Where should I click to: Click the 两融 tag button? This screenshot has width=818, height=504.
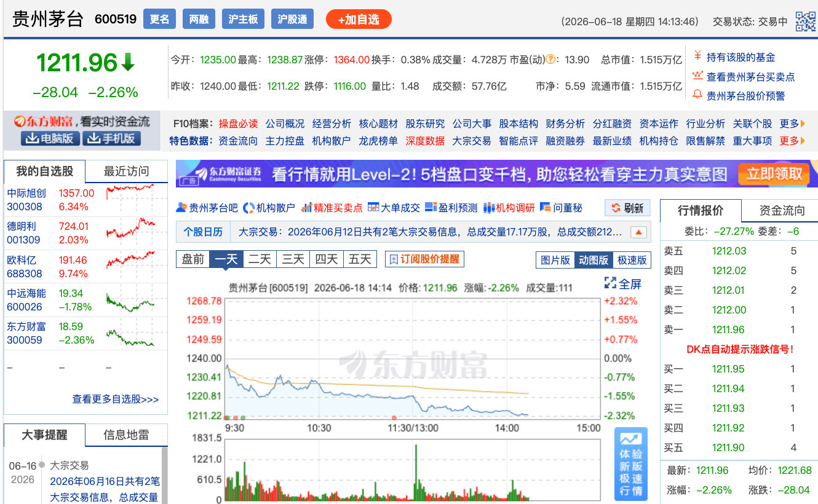[x=199, y=19]
